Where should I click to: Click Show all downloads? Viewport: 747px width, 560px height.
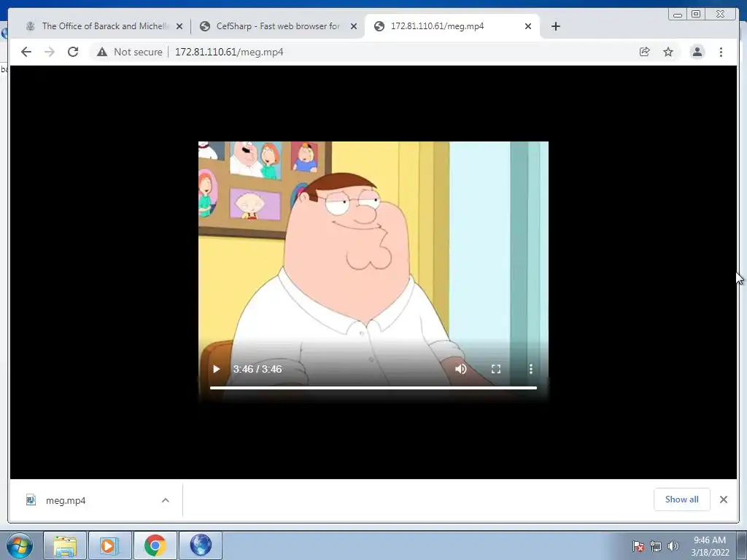click(x=682, y=499)
